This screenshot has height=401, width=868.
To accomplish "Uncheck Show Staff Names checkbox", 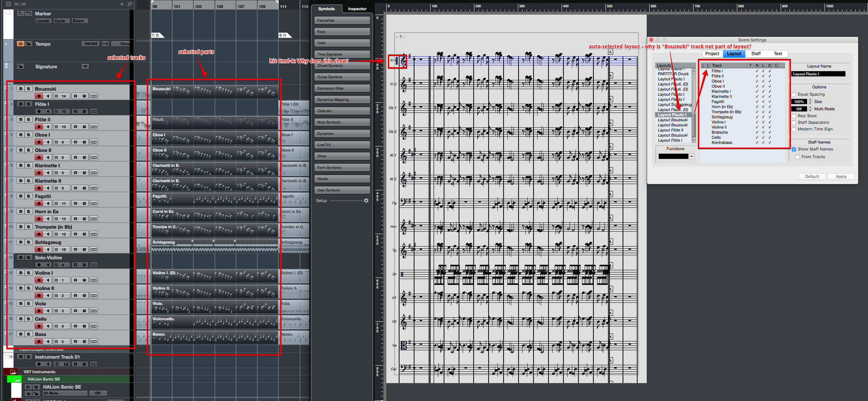I will 794,149.
